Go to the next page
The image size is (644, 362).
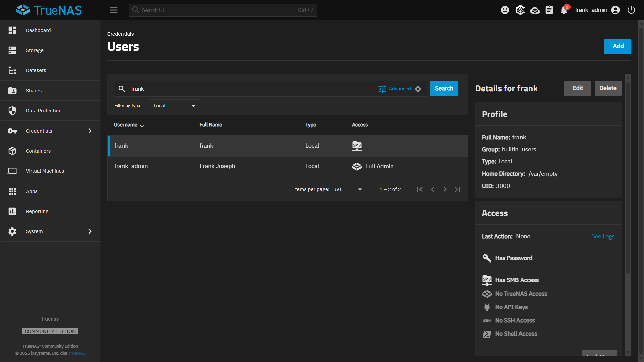(445, 189)
